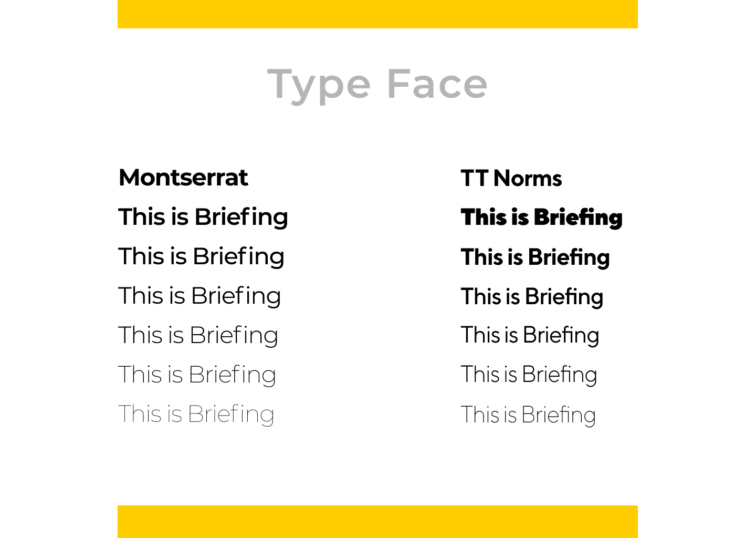Click the boldest Montserrat "This is Briefing" sample
Screen dimensions: 756x538
click(203, 217)
